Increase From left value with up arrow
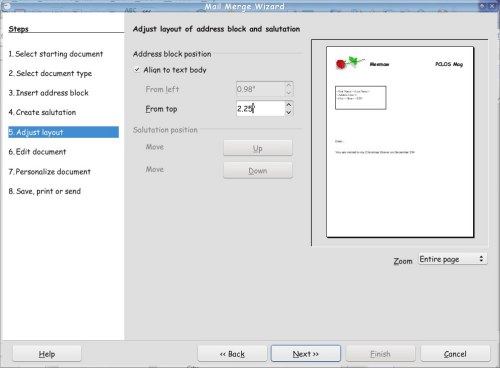This screenshot has width=500, height=368. [x=289, y=85]
